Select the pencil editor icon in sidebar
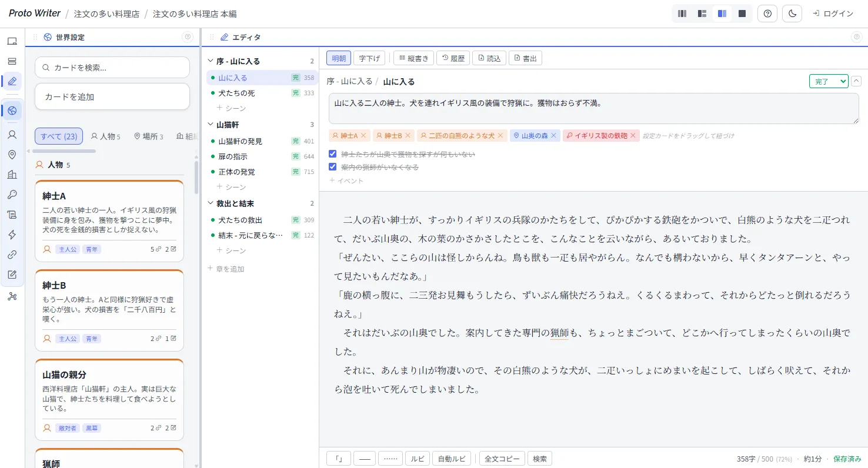Screen dimensions: 868x468 (13, 81)
